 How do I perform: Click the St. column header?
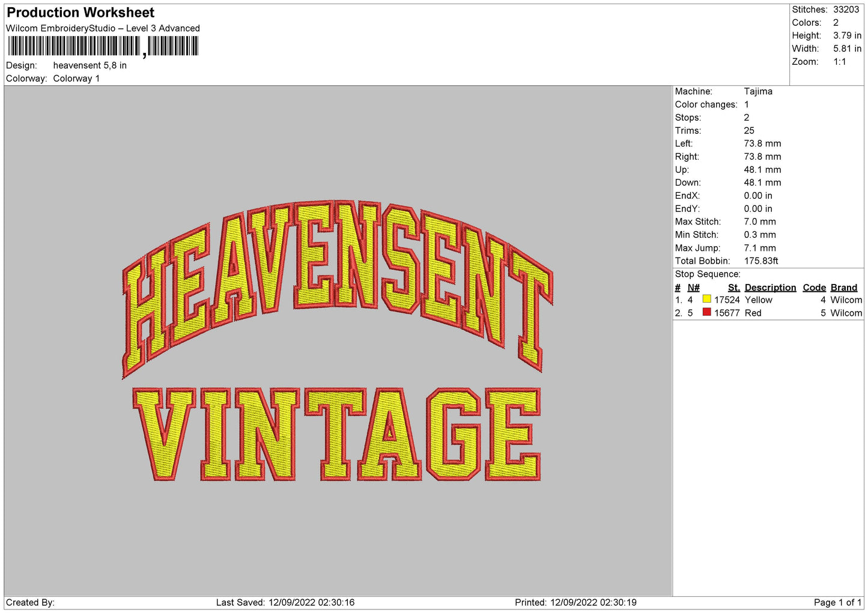click(733, 288)
